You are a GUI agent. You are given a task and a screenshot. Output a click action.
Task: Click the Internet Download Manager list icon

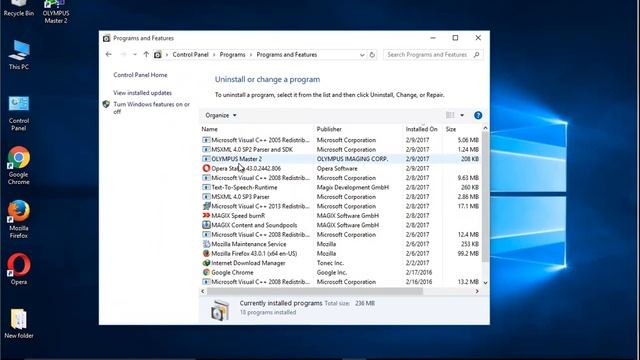(x=206, y=263)
